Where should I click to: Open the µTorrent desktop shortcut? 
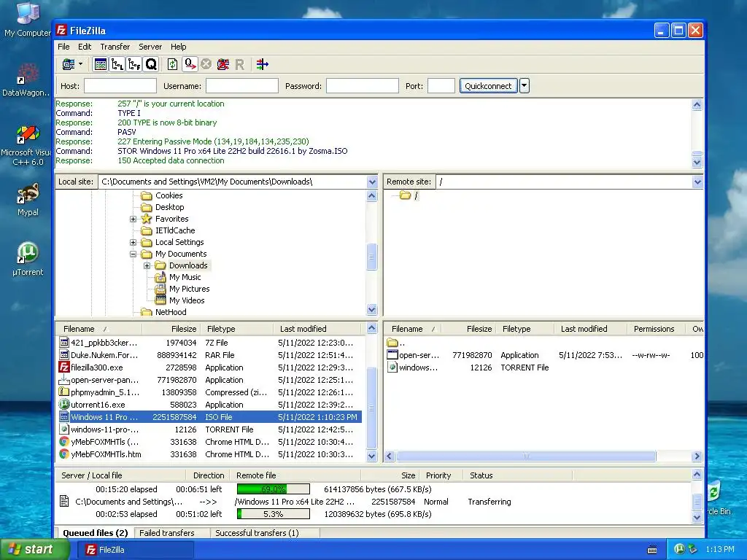point(28,260)
